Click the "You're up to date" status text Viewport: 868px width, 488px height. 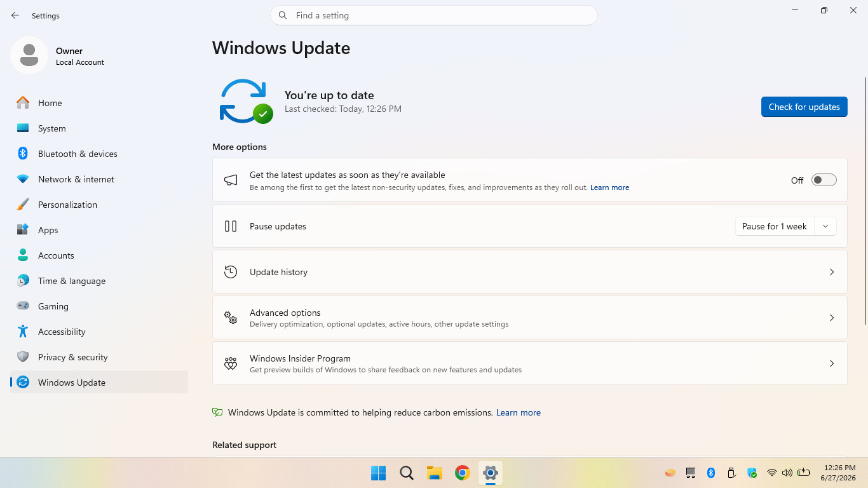[329, 95]
